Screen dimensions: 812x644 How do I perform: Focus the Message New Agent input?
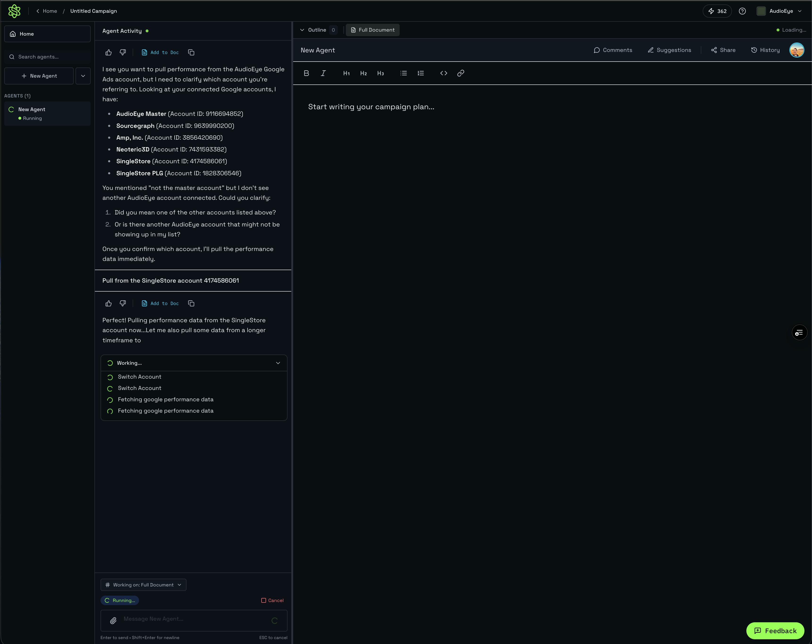[194, 620]
